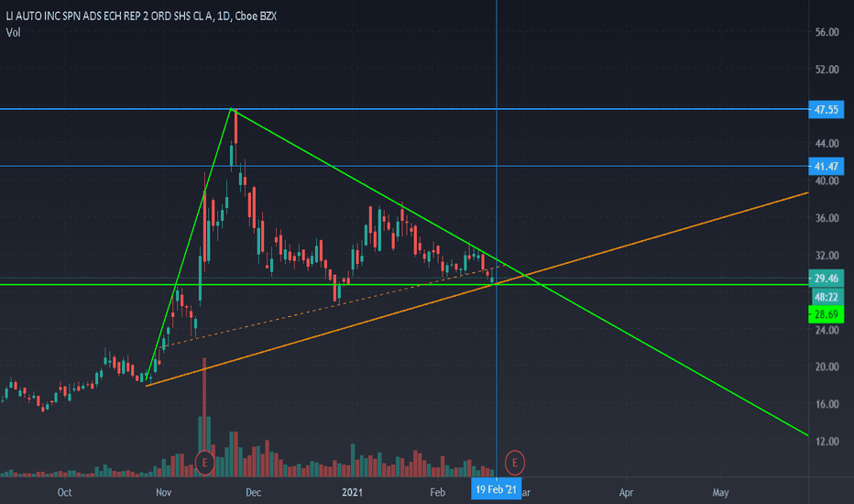Click the earnings 'E' marker in November
The width and height of the screenshot is (854, 504).
click(204, 463)
